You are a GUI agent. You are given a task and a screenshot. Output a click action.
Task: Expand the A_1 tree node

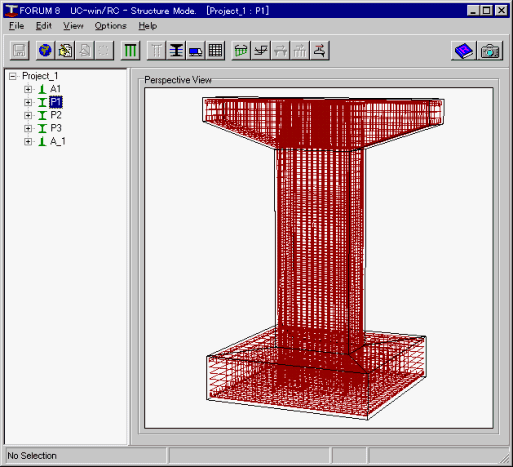coord(28,142)
